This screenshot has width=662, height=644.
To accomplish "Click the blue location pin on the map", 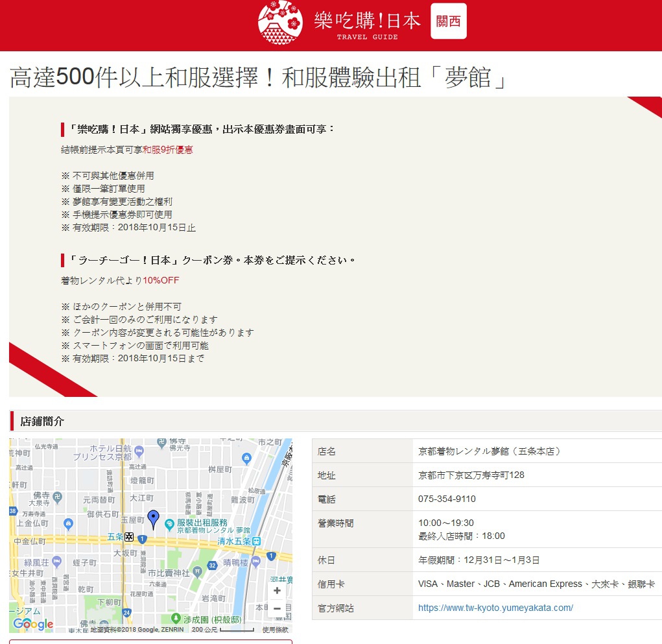I will [x=153, y=519].
